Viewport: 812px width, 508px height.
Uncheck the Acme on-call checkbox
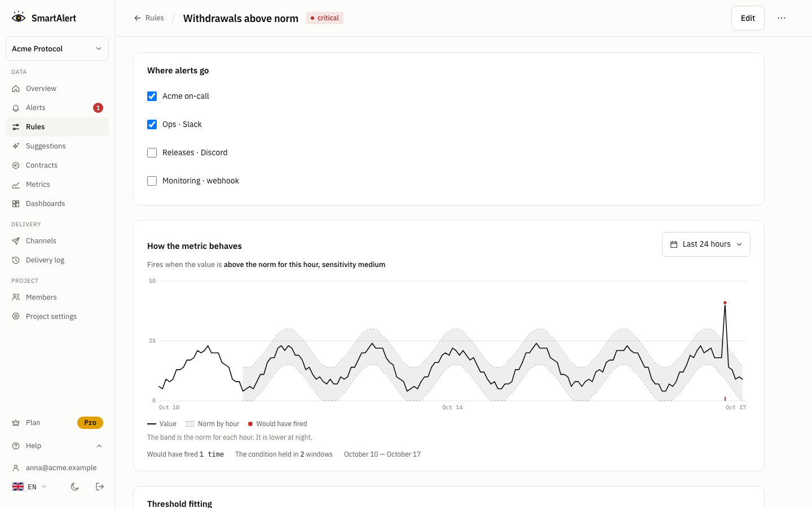coord(152,97)
